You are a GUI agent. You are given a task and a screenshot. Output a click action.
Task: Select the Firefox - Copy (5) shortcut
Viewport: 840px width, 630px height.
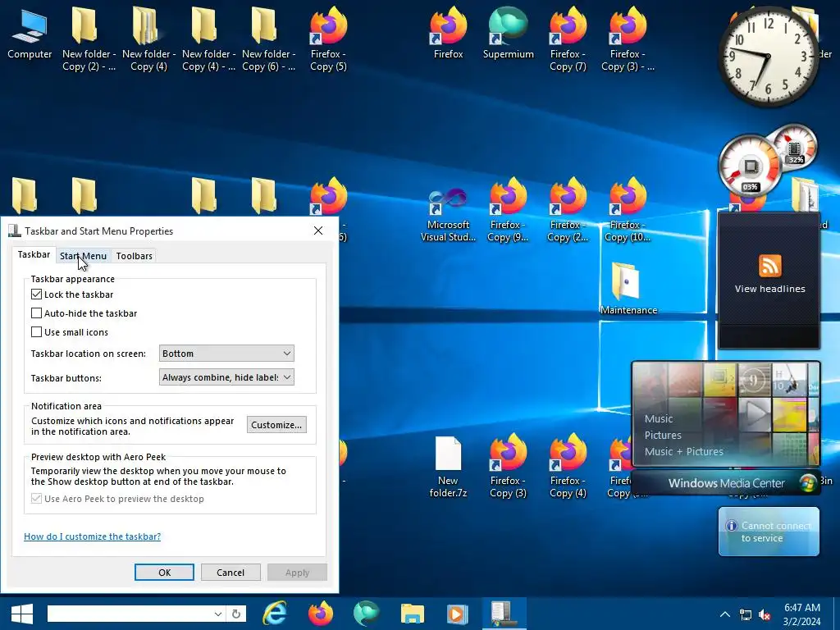pos(328,40)
